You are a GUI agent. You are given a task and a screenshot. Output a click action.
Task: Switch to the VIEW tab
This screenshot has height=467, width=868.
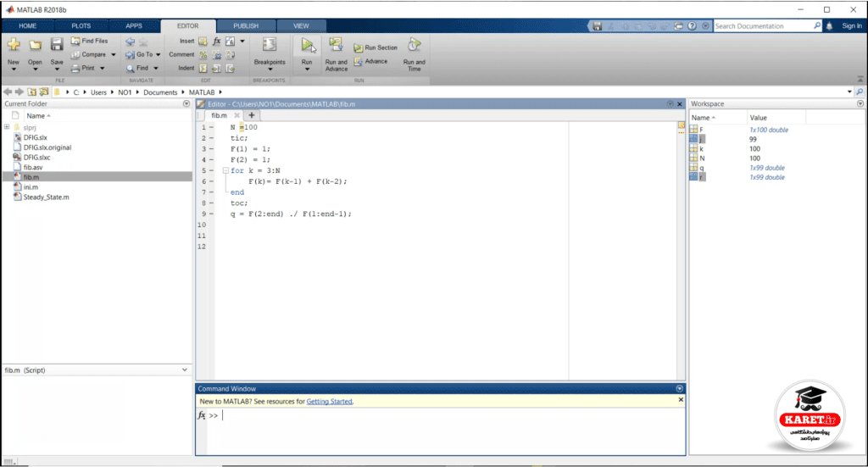pos(301,26)
